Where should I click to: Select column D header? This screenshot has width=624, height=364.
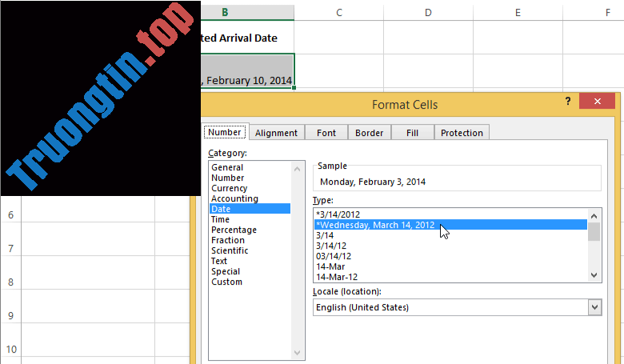[428, 12]
